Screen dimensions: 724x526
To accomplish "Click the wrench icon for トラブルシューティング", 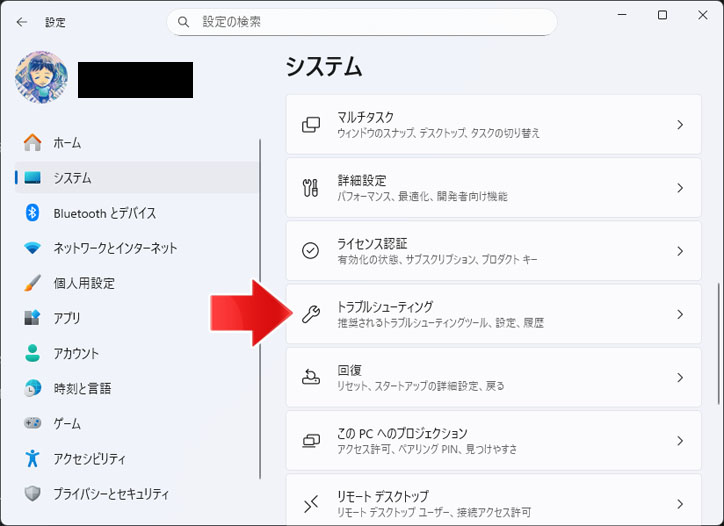I will tap(311, 314).
